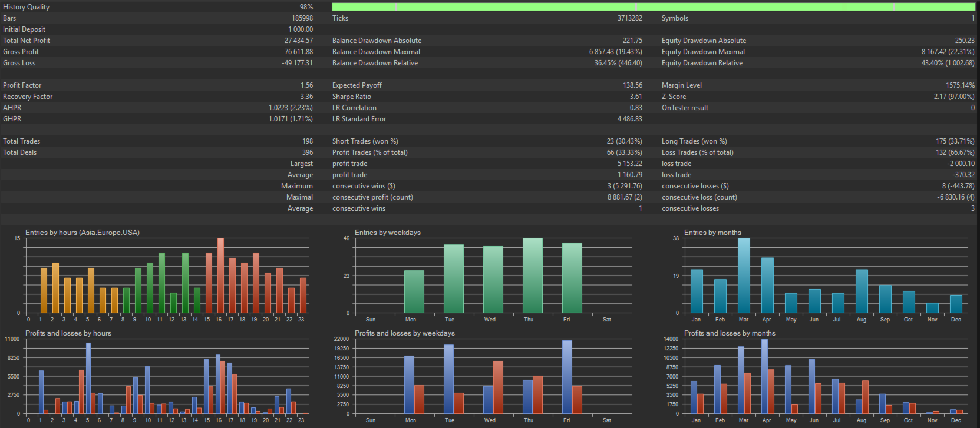Click the Fri profit bar in weekdays chart
The image size is (980, 428).
tap(567, 377)
